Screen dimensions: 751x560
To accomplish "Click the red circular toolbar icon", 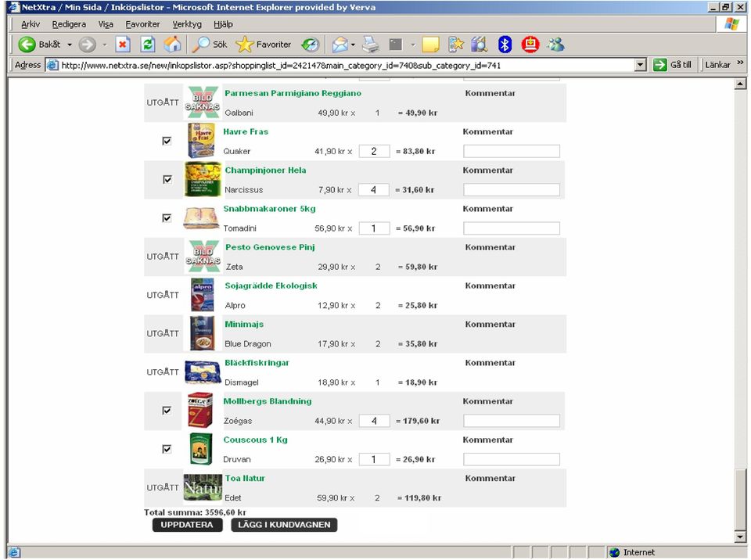I will (x=530, y=45).
